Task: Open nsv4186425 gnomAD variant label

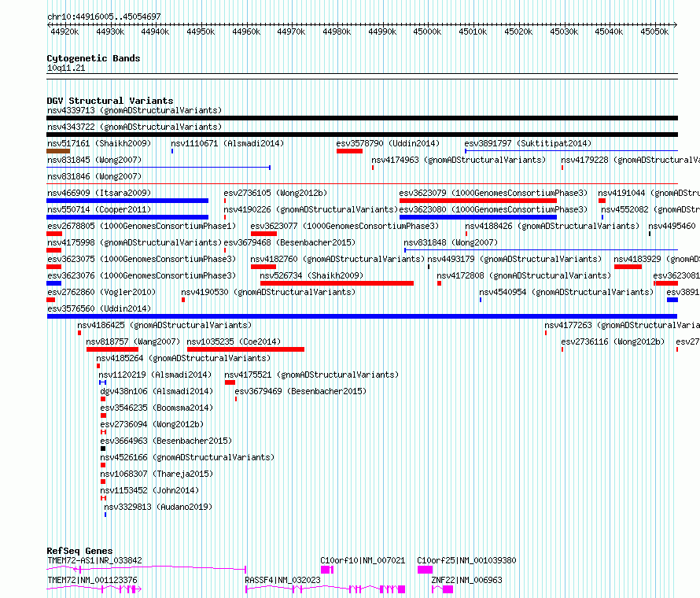Action: click(164, 325)
